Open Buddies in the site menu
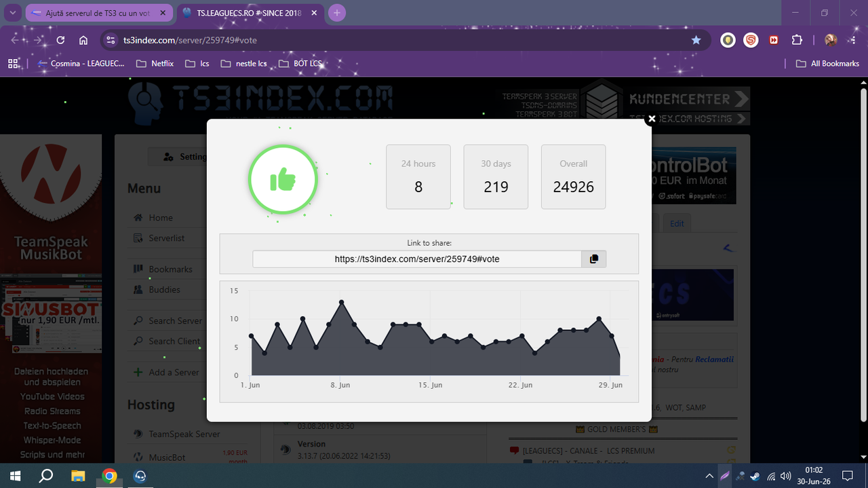This screenshot has width=868, height=488. pos(165,290)
